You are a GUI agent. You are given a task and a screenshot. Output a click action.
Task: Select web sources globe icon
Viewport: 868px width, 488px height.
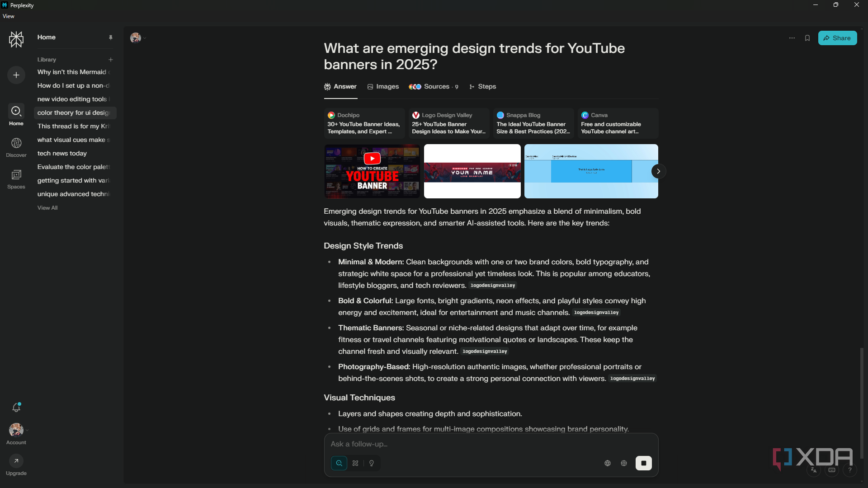pos(608,463)
